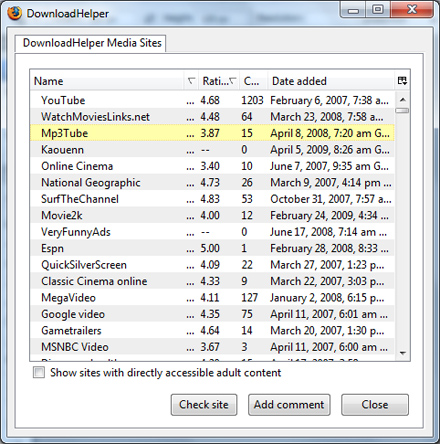Click the scrollbar thumb of the site list

pos(402,110)
